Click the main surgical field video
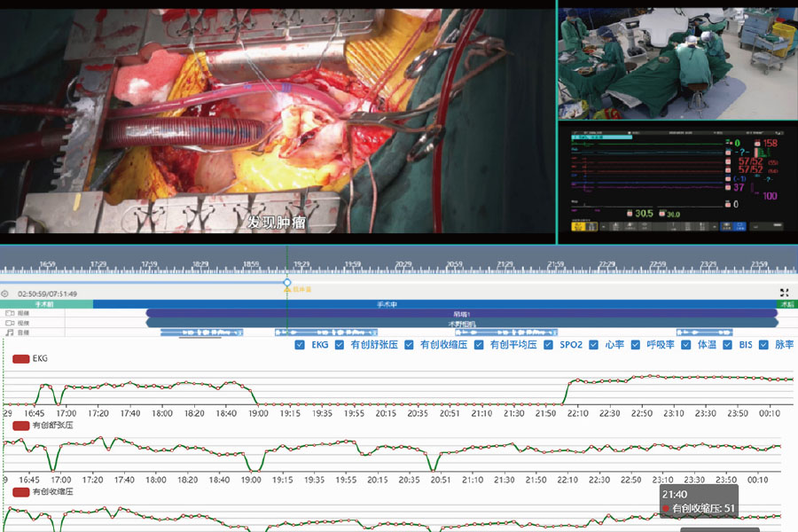 coord(278,121)
